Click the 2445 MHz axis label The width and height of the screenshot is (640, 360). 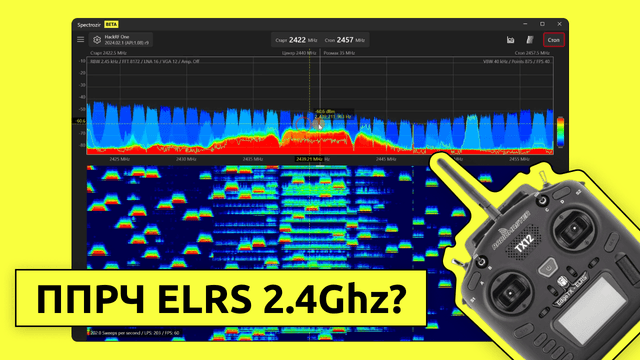coord(386,159)
